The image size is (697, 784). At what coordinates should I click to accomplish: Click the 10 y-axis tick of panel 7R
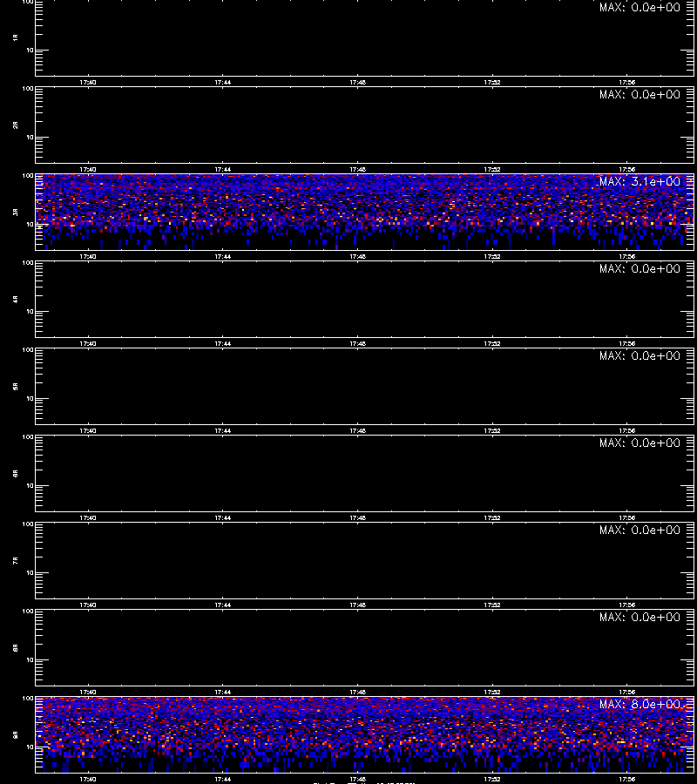pyautogui.click(x=30, y=572)
